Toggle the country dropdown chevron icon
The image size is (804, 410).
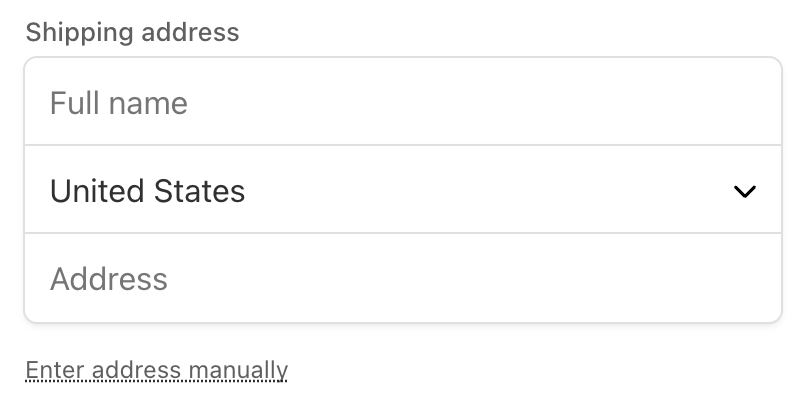point(744,191)
